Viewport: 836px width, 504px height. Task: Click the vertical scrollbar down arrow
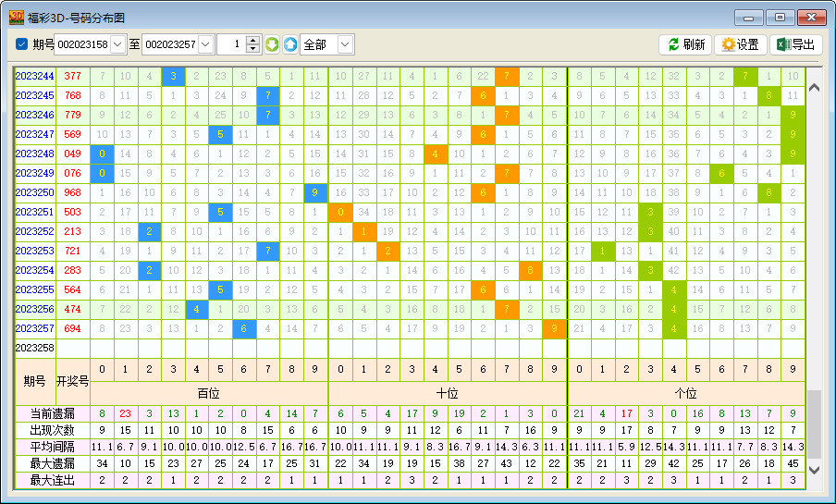pos(814,469)
